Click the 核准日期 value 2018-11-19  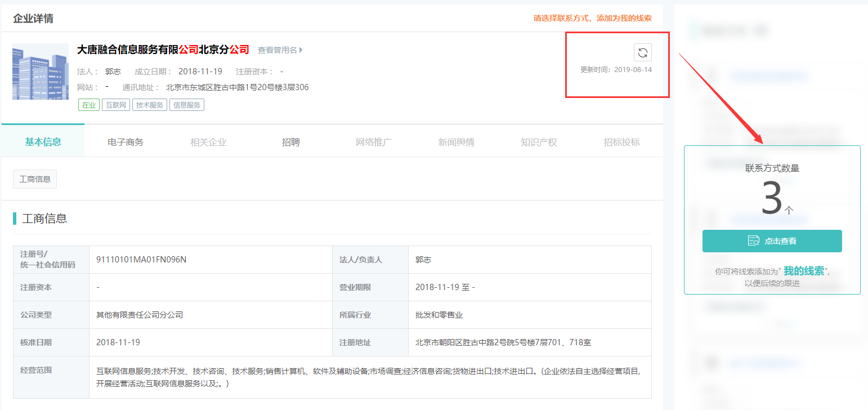click(x=118, y=342)
